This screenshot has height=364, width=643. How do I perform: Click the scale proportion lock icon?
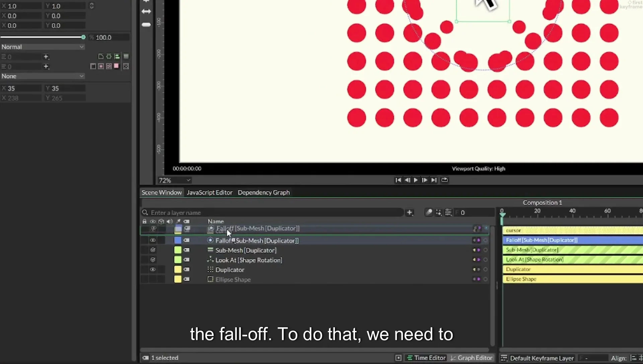[x=91, y=6]
